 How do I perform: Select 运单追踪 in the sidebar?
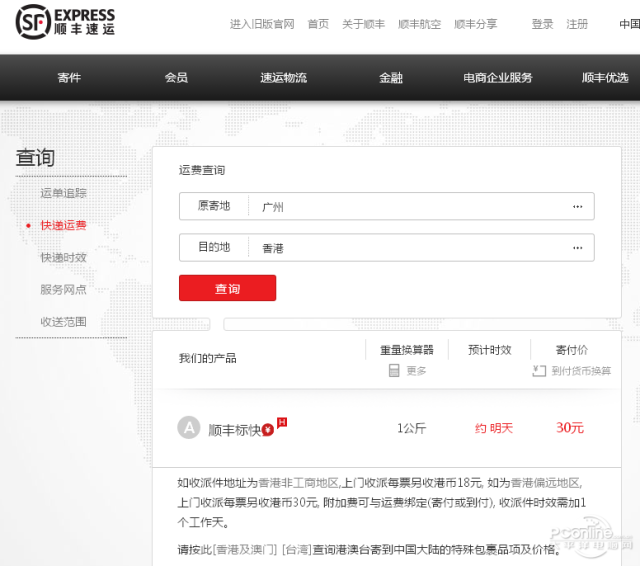[x=63, y=193]
